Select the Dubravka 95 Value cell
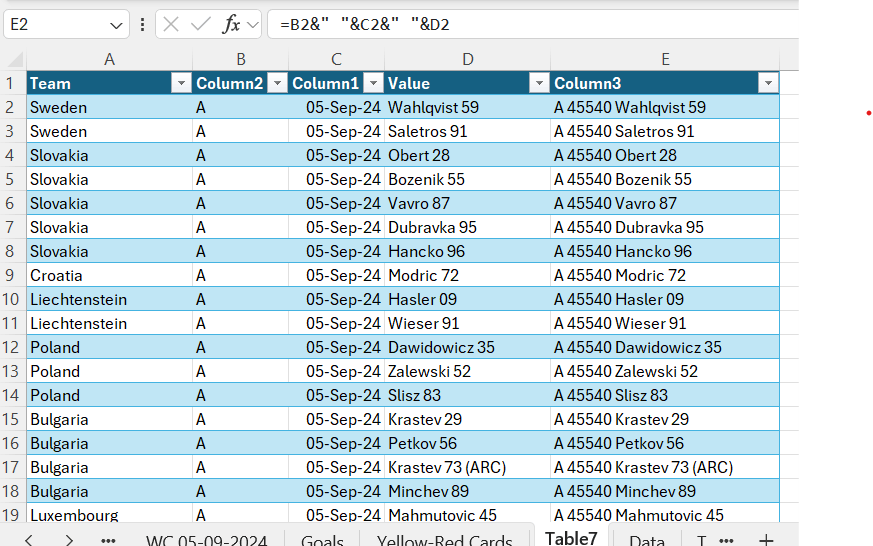This screenshot has width=873, height=546. point(467,228)
